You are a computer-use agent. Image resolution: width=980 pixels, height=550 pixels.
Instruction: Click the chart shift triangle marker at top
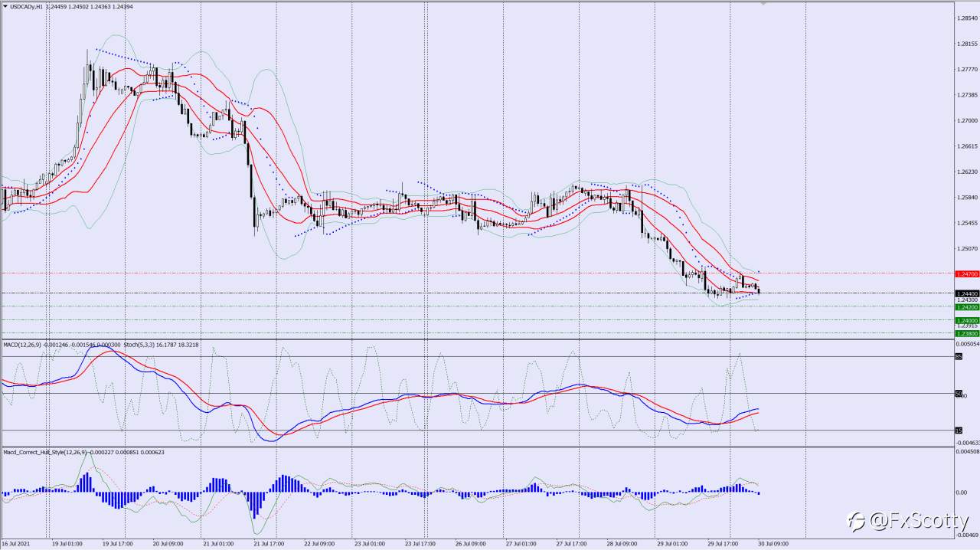[763, 4]
